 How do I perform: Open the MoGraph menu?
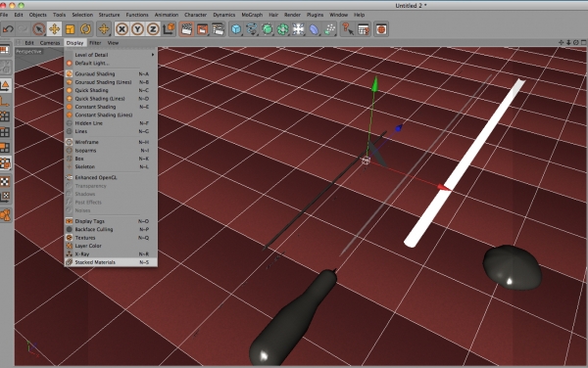[252, 15]
